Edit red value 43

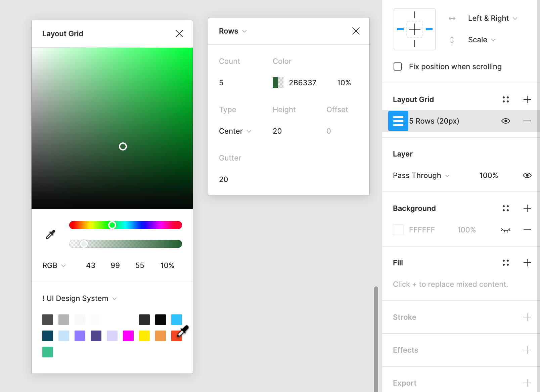91,265
